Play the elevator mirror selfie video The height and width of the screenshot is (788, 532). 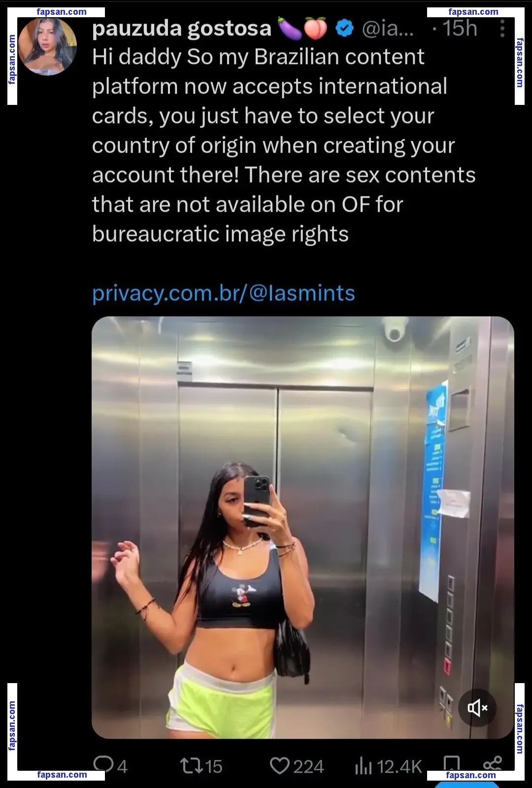pyautogui.click(x=302, y=527)
